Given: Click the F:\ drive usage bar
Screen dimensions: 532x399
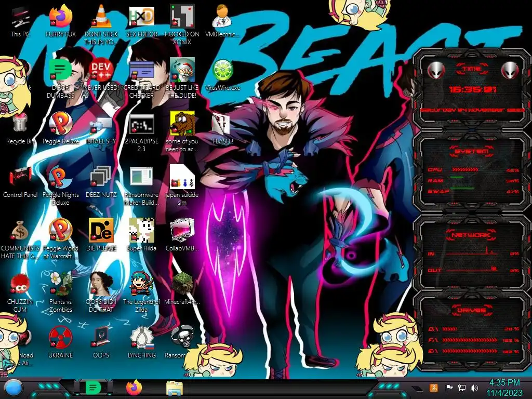Looking at the screenshot, I should [x=470, y=340].
